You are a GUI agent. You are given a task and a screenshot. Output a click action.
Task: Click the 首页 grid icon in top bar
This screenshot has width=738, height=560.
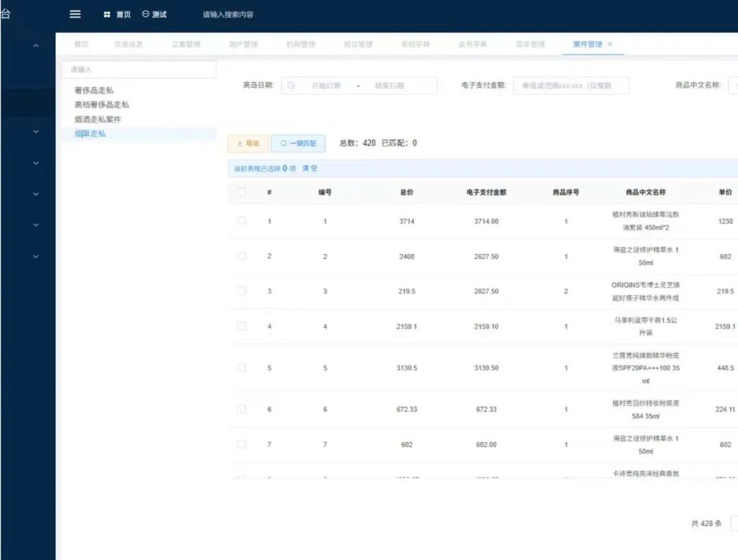107,15
